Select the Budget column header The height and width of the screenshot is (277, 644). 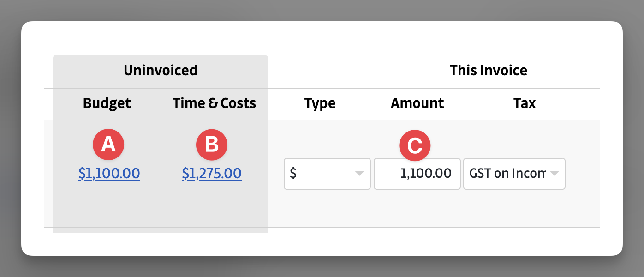coord(107,103)
